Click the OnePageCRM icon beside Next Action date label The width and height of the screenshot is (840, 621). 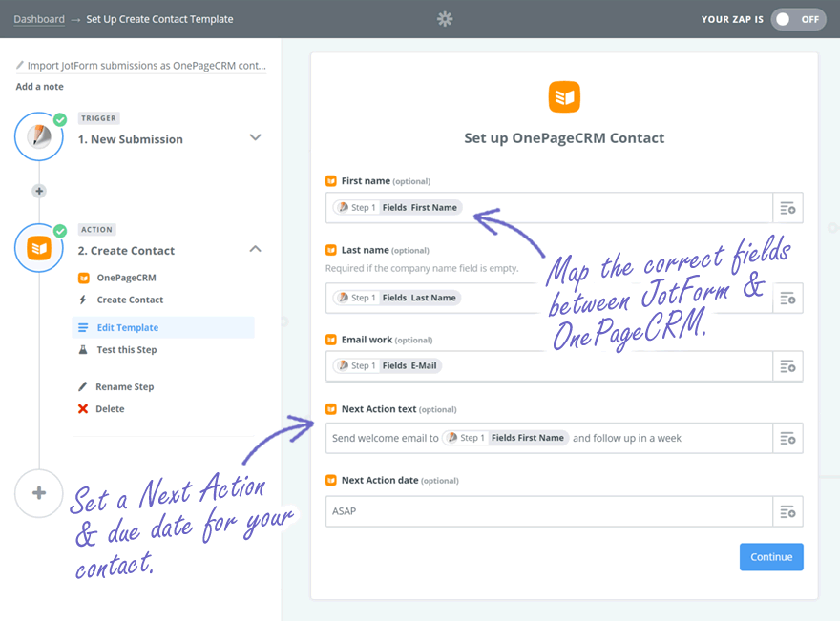[x=331, y=480]
